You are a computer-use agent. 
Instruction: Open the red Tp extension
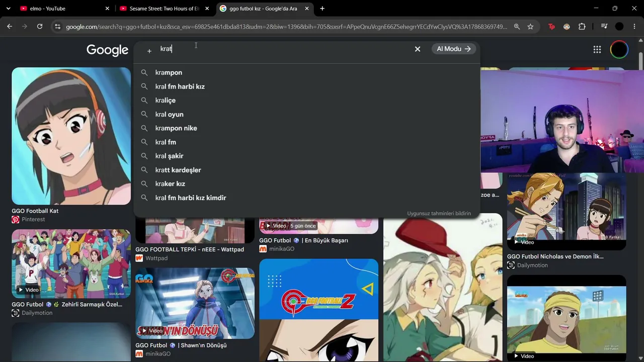(551, 27)
